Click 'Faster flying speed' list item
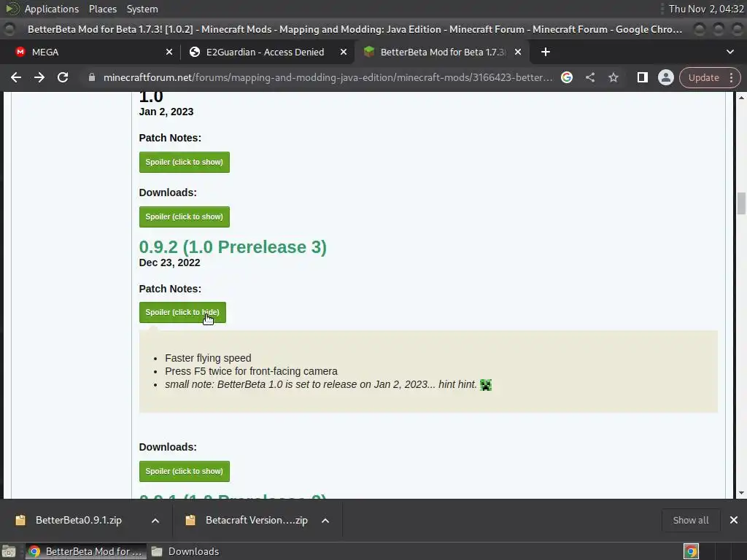This screenshot has width=747, height=560. click(x=208, y=358)
